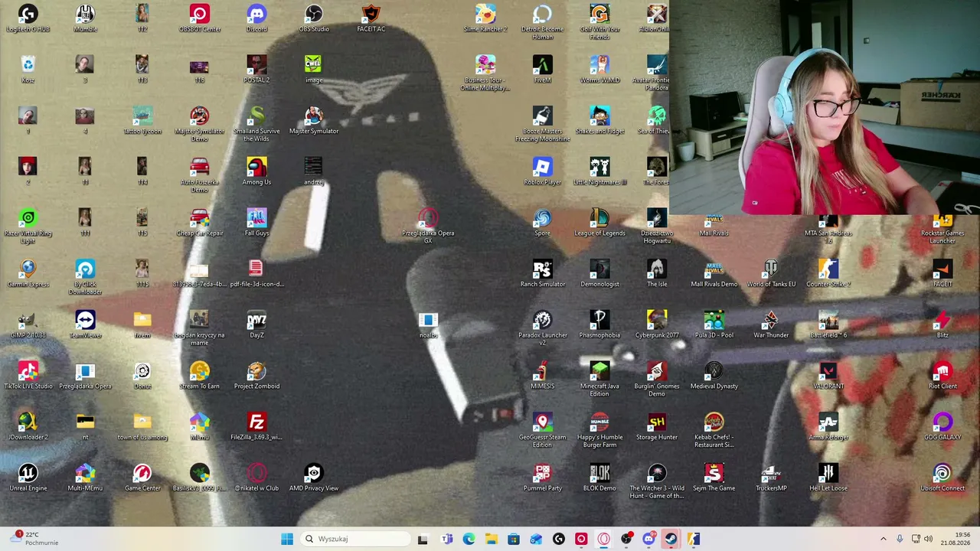Select the OBS Studio desktop shortcut

[314, 18]
